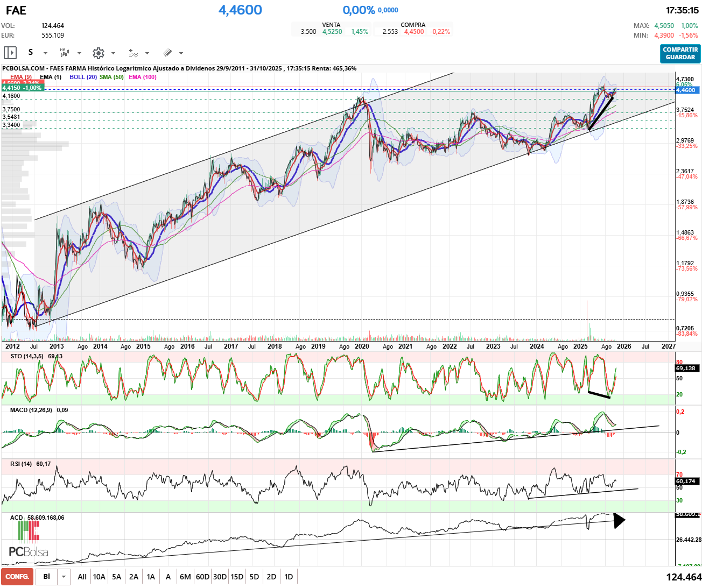Open chart settings gear icon

(x=98, y=53)
